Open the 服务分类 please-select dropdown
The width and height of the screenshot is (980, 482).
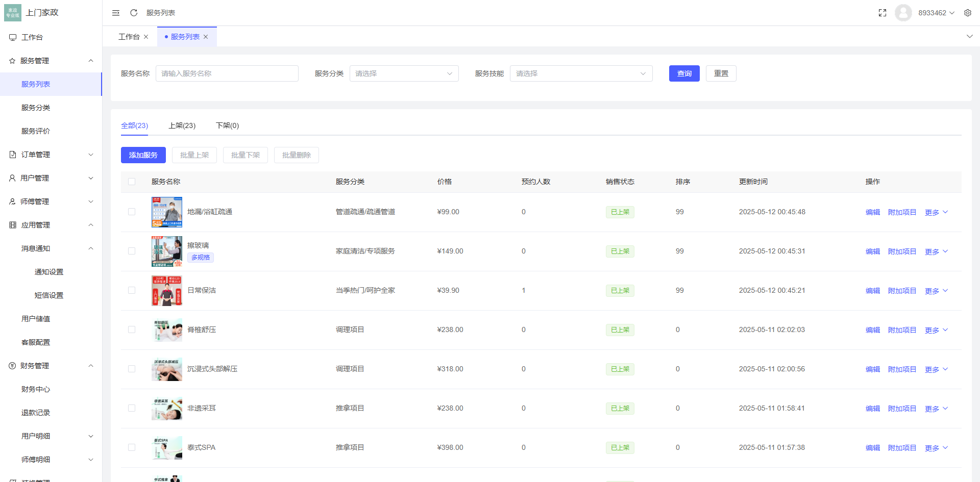[404, 73]
